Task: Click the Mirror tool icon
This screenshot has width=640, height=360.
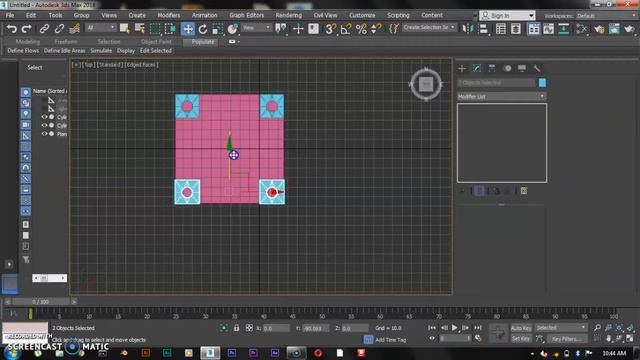Action: tap(468, 29)
